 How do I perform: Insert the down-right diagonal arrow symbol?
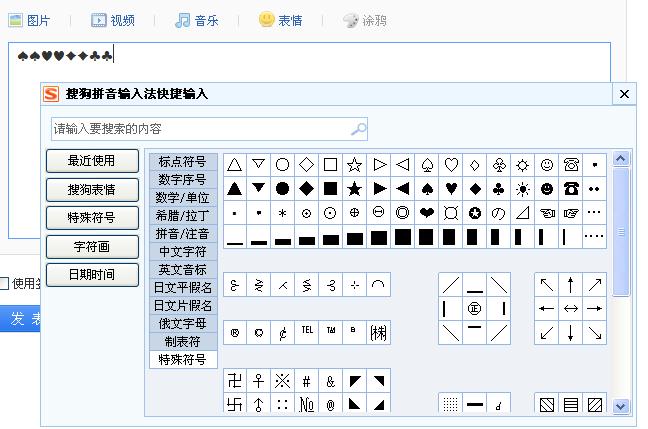pos(595,333)
